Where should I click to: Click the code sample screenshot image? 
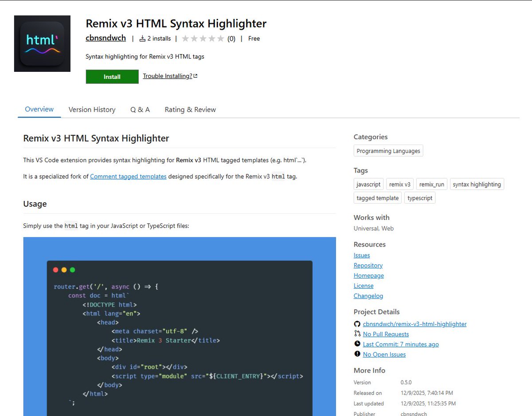pyautogui.click(x=180, y=326)
